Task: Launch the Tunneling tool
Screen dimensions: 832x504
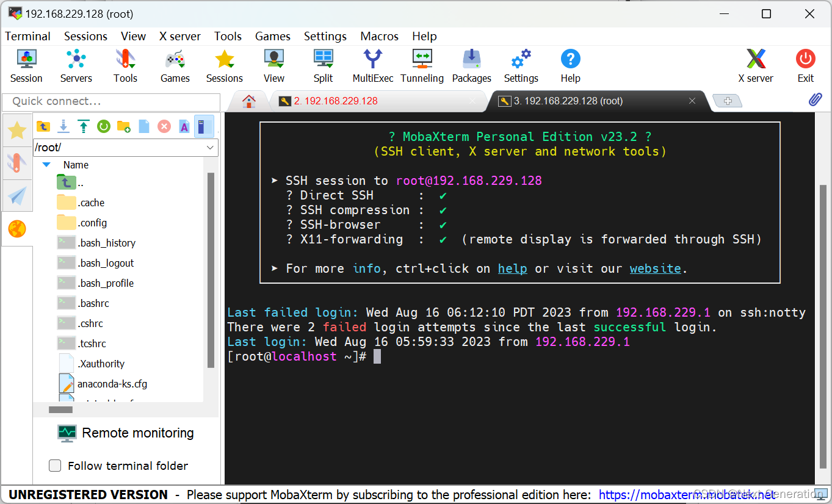Action: tap(422, 64)
